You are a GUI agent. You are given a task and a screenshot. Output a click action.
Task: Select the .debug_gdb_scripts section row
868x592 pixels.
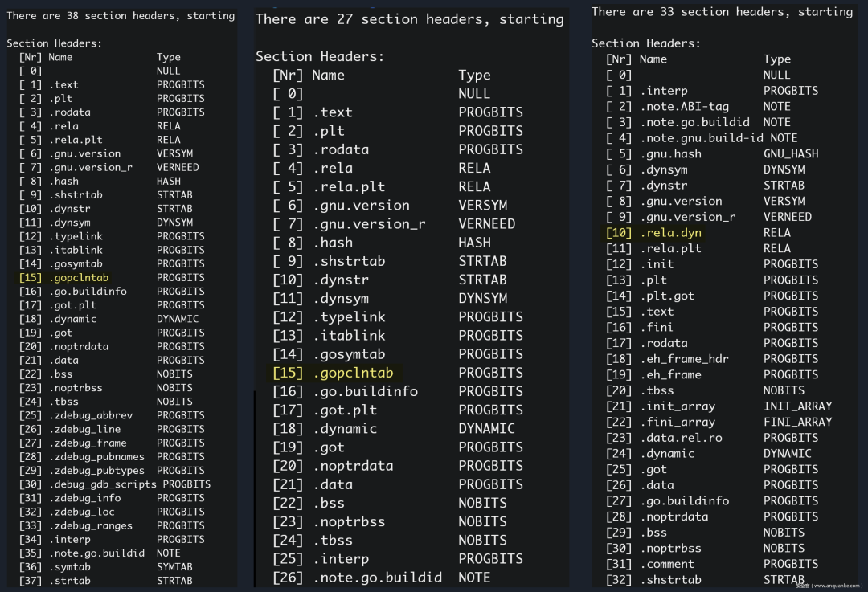pos(115,484)
